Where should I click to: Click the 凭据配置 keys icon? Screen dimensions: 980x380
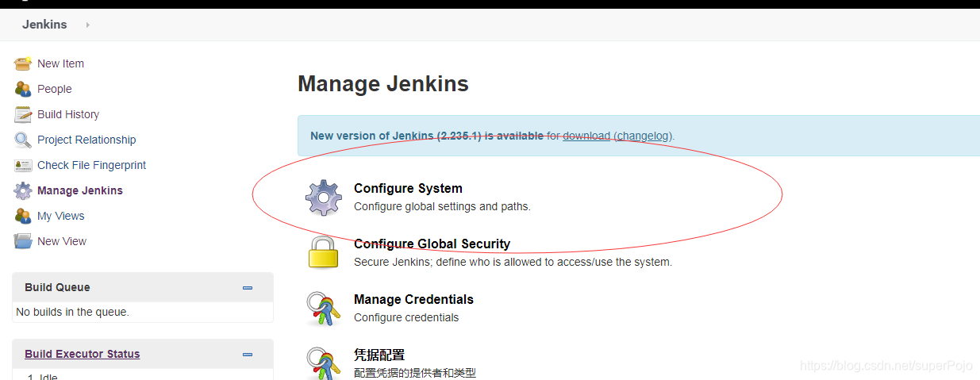(x=324, y=363)
